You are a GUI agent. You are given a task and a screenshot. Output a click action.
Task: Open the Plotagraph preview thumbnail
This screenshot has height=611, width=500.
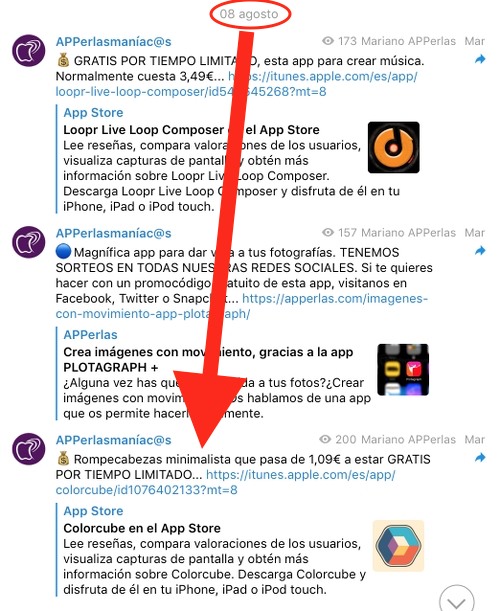click(403, 369)
